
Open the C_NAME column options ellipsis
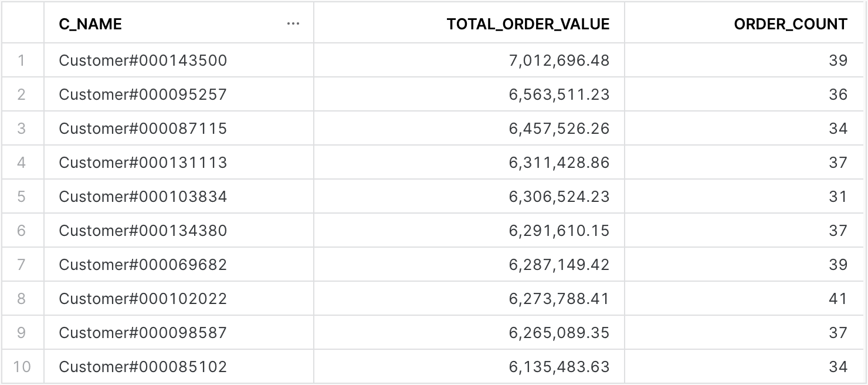[293, 24]
